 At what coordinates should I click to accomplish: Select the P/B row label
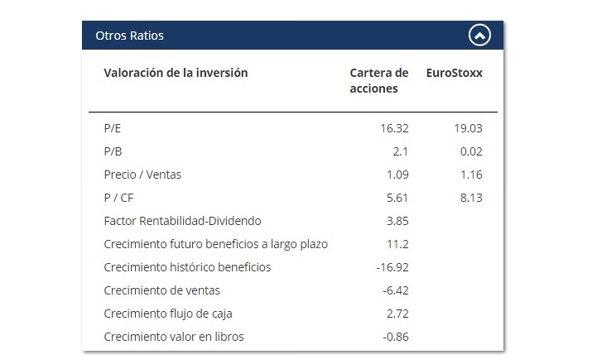113,151
